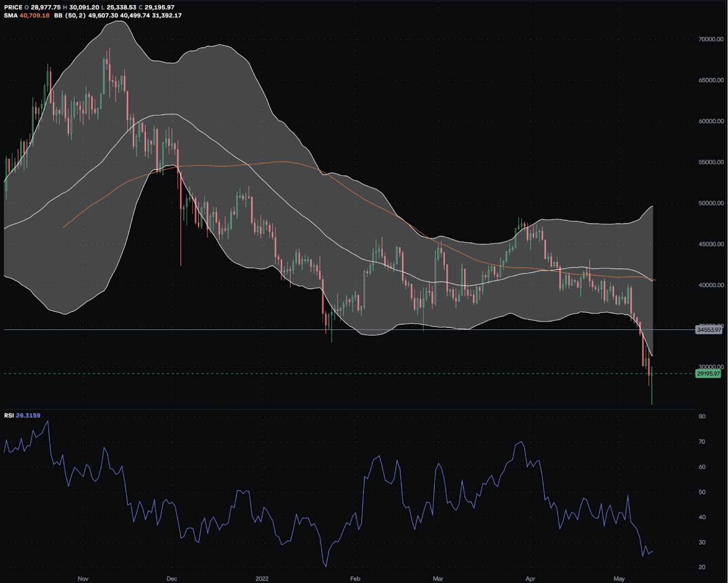The height and width of the screenshot is (583, 728).
Task: Click the 55000.00 price axis label
Action: [711, 162]
